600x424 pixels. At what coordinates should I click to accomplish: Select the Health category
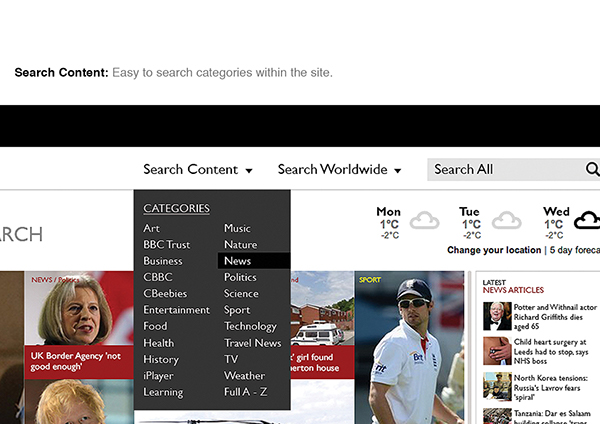(158, 343)
